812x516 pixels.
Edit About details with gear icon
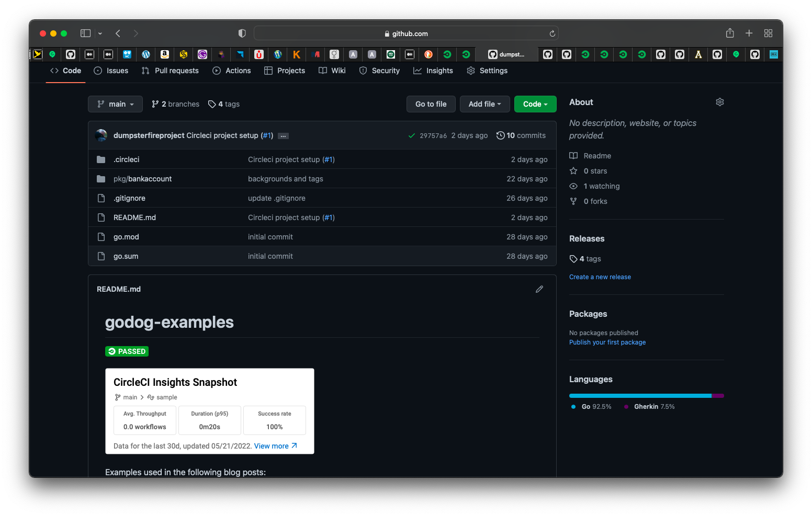point(720,102)
